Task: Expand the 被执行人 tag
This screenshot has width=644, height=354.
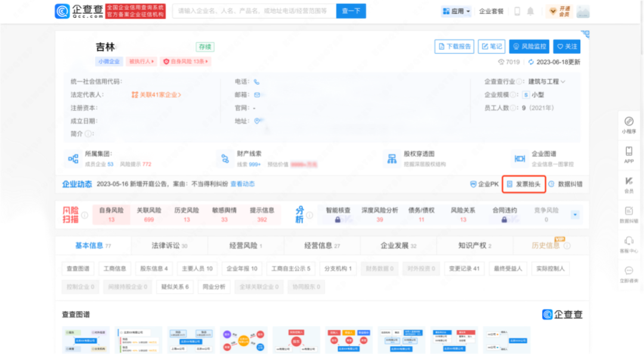Action: tap(142, 61)
